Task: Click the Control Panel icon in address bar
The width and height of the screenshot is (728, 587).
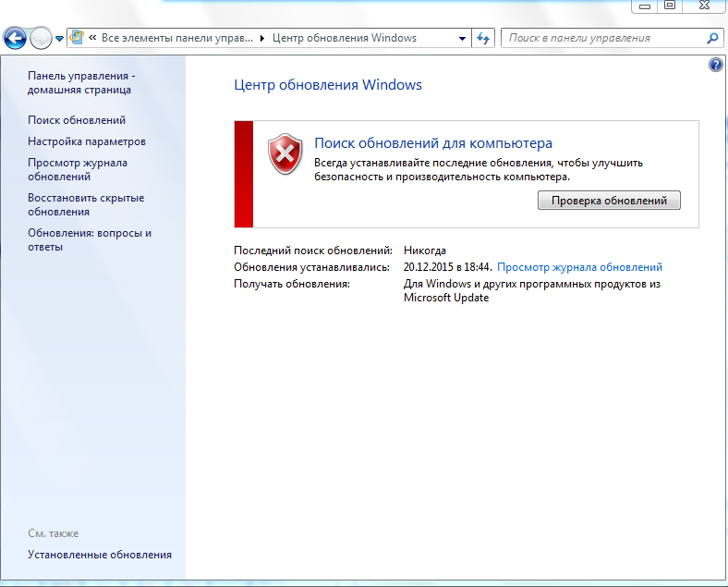Action: 77,38
